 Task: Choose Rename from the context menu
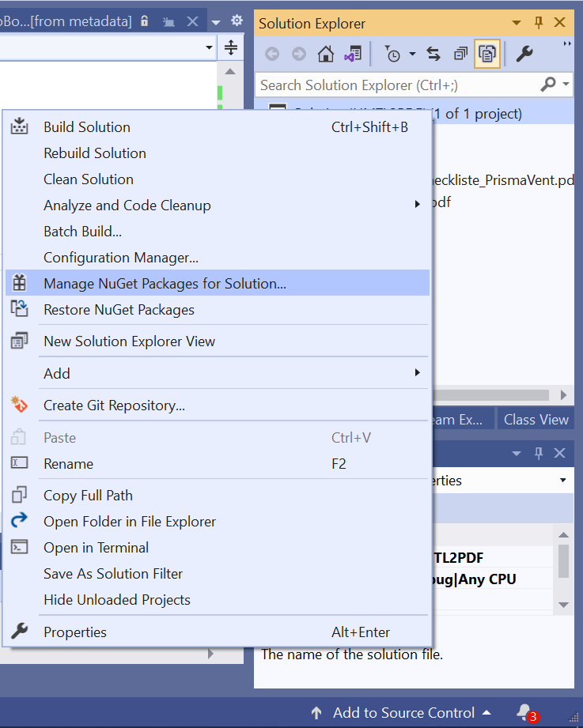point(217,463)
